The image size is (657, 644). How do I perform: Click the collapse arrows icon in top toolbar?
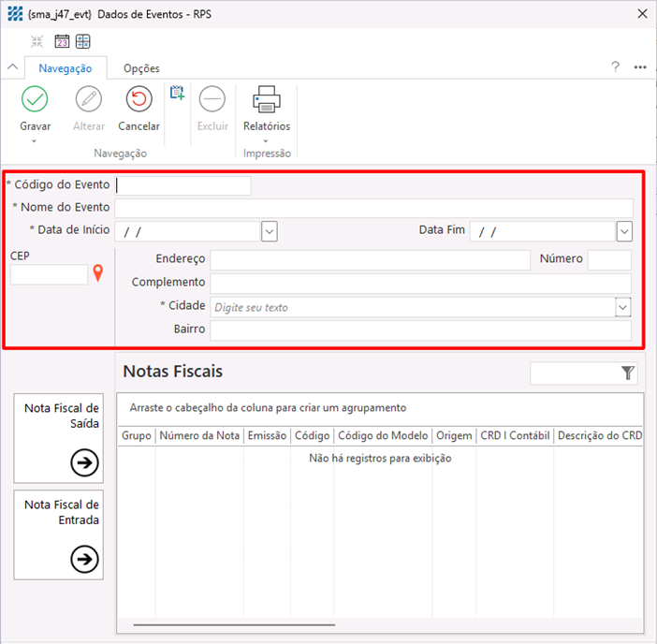click(x=37, y=41)
